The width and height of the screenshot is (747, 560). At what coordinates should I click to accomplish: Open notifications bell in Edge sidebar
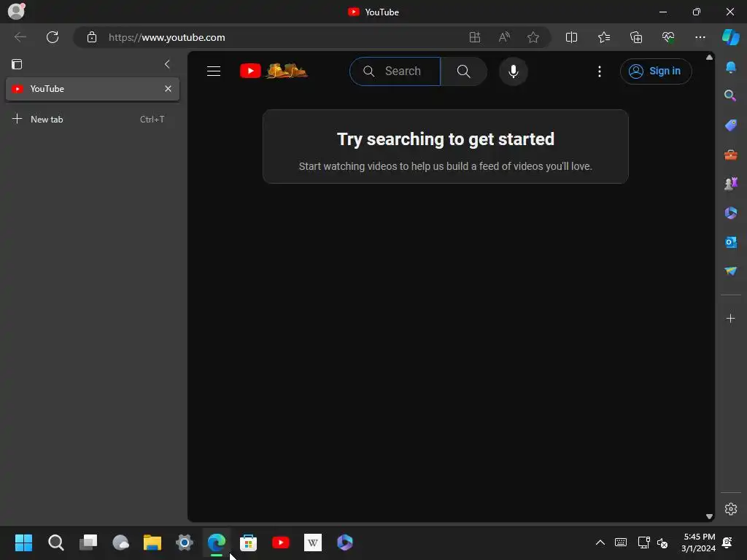[x=731, y=67]
